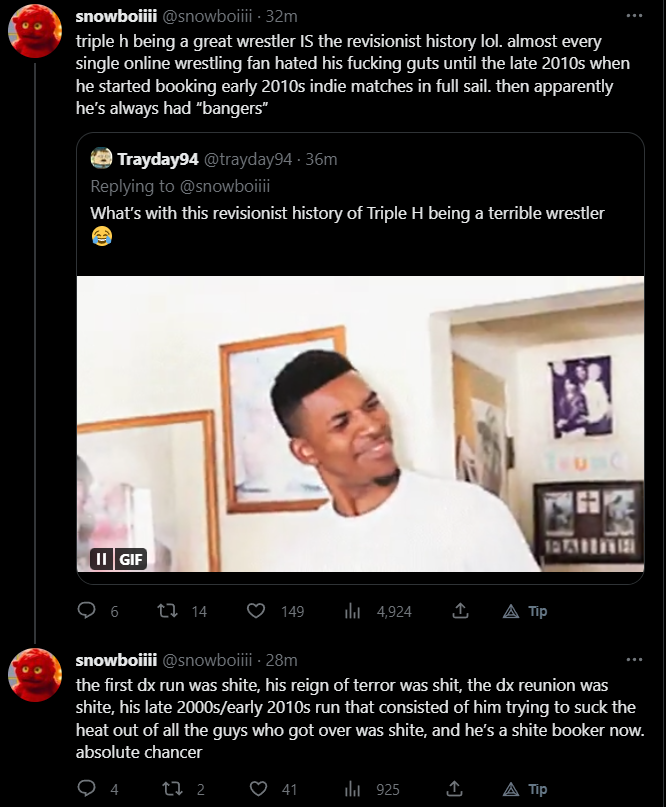
Task: View analytics showing 4,924 views
Action: point(352,610)
